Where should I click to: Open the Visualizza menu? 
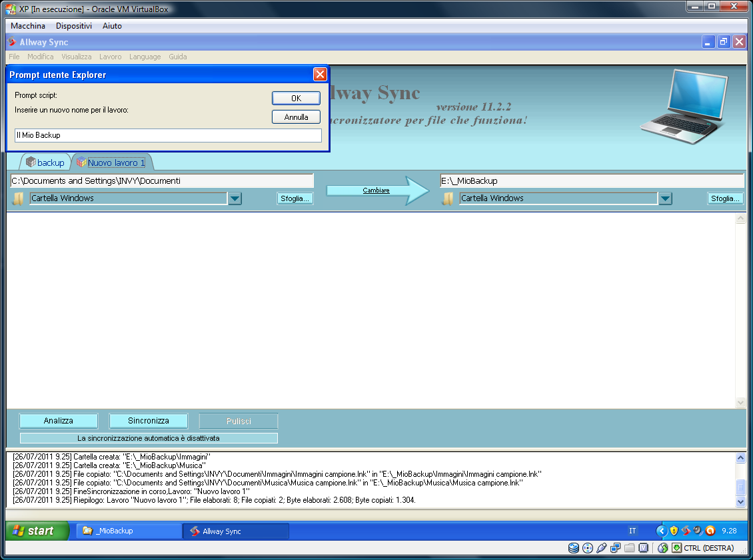tap(77, 57)
